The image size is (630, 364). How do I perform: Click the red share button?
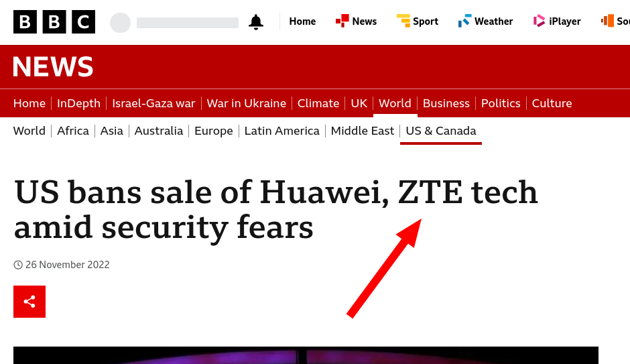[29, 302]
